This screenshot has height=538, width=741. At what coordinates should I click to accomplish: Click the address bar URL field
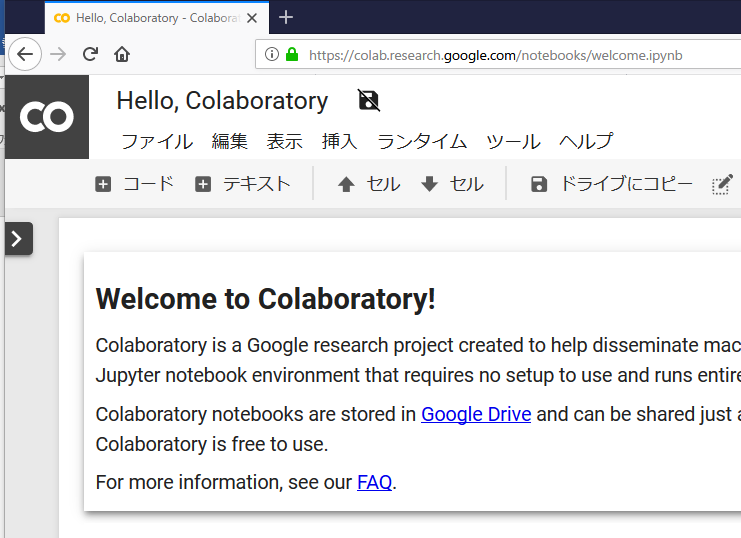pyautogui.click(x=498, y=55)
